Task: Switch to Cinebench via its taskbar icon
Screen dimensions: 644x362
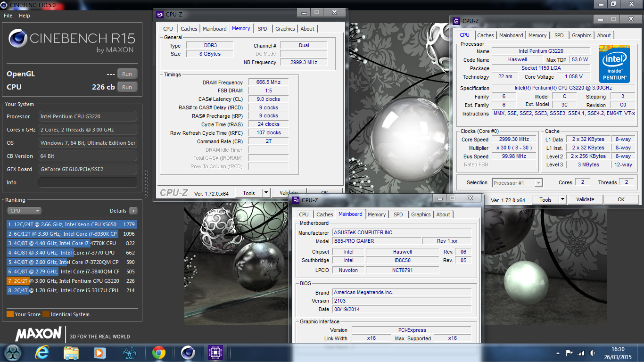Action: click(x=188, y=353)
